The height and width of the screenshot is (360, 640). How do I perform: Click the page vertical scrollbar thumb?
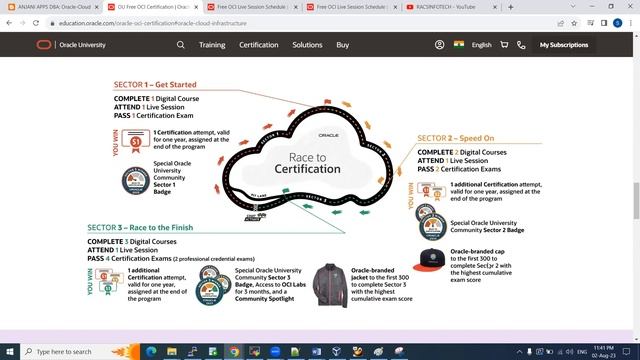click(x=636, y=201)
